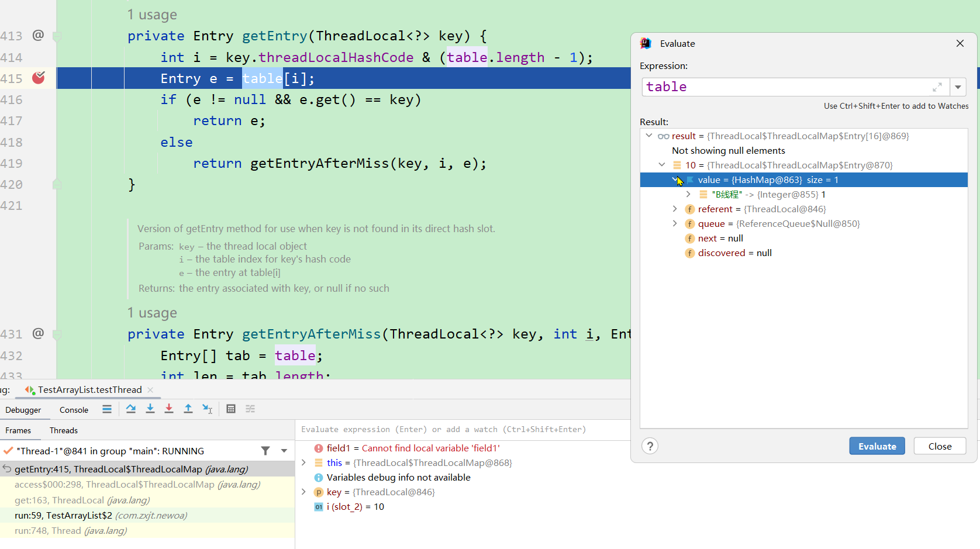Viewport: 980px width, 549px height.
Task: Click the help question mark button
Action: [650, 446]
